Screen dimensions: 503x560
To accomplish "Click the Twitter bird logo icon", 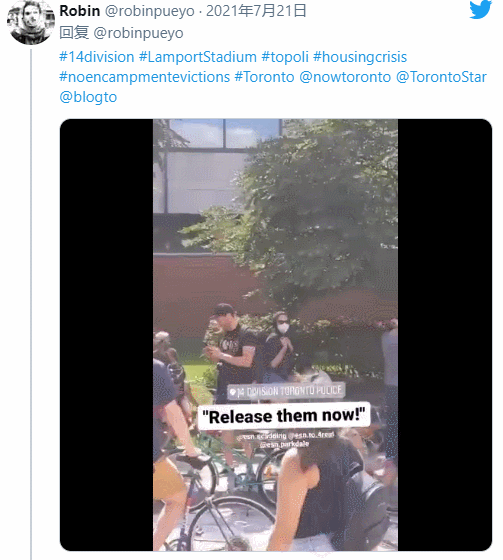I will 480,9.
